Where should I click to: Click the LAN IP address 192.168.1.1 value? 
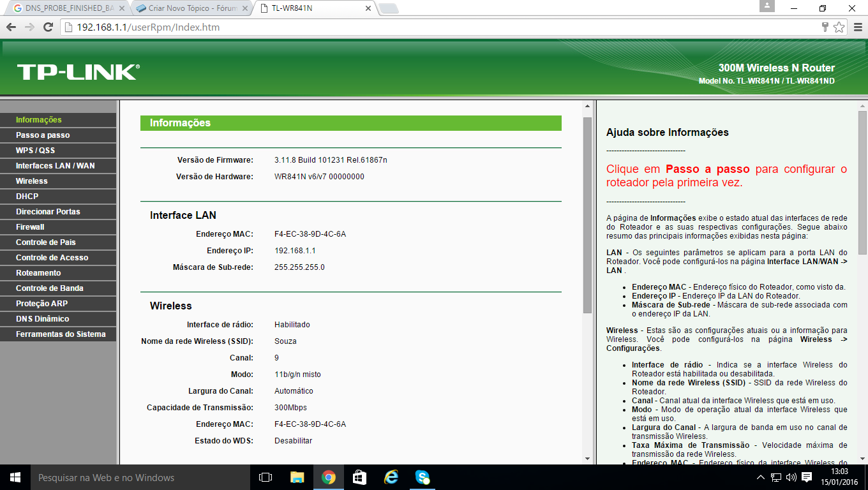click(x=295, y=251)
